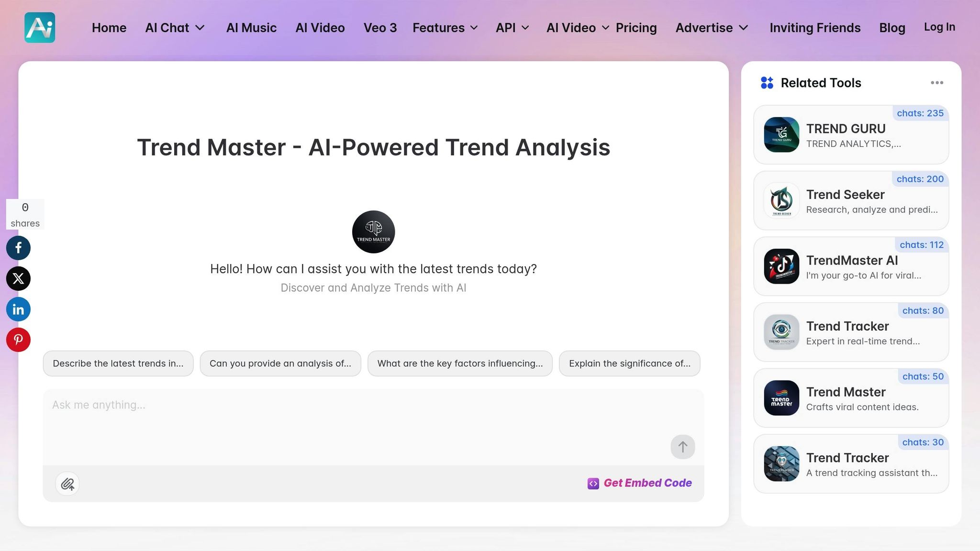This screenshot has height=551, width=980.
Task: Click the Trend Tracker eye icon (chats: 80)
Action: coord(781,332)
